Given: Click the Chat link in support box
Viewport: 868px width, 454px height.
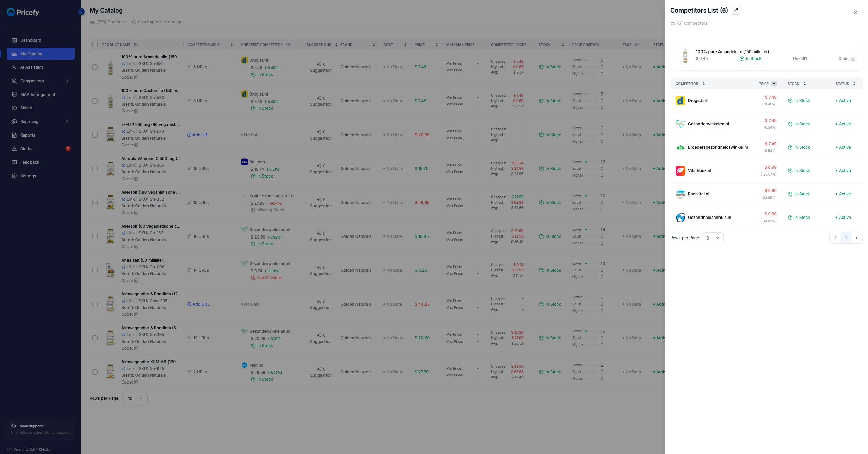Looking at the screenshot, I should click(x=15, y=432).
